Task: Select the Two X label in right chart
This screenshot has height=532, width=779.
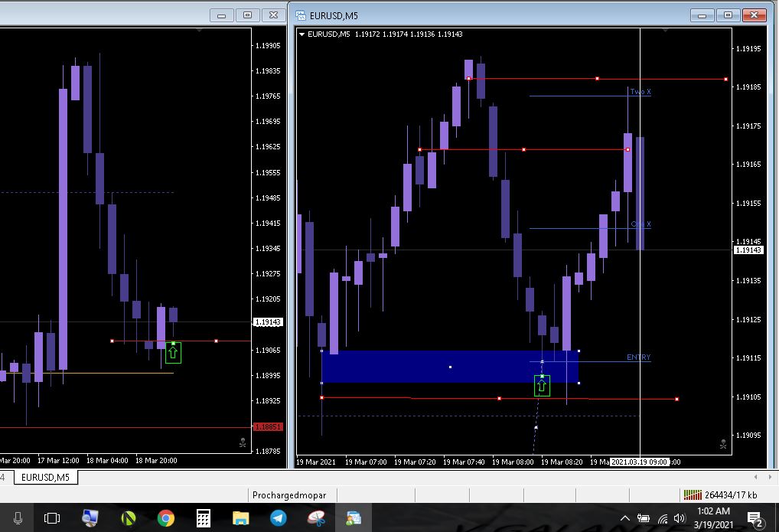Action: click(x=640, y=92)
